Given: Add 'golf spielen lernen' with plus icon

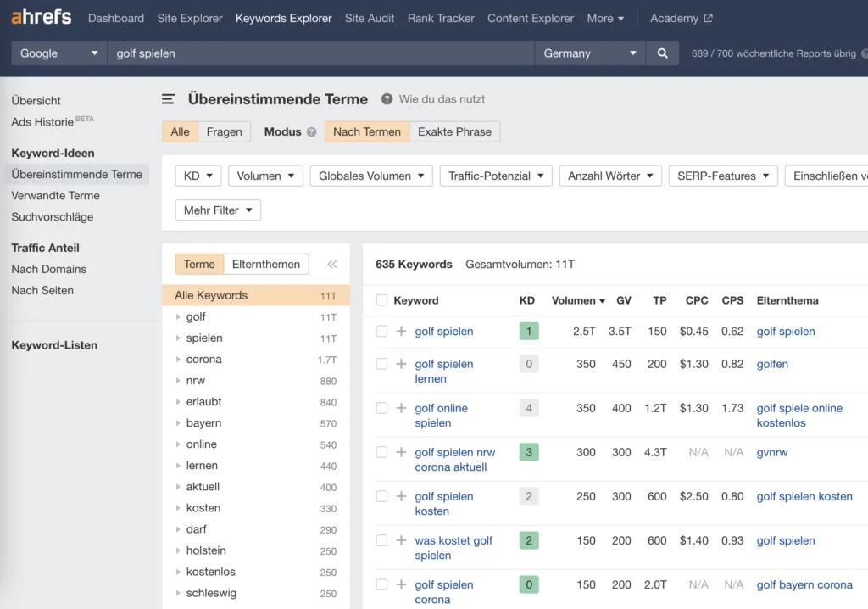Looking at the screenshot, I should 401,364.
